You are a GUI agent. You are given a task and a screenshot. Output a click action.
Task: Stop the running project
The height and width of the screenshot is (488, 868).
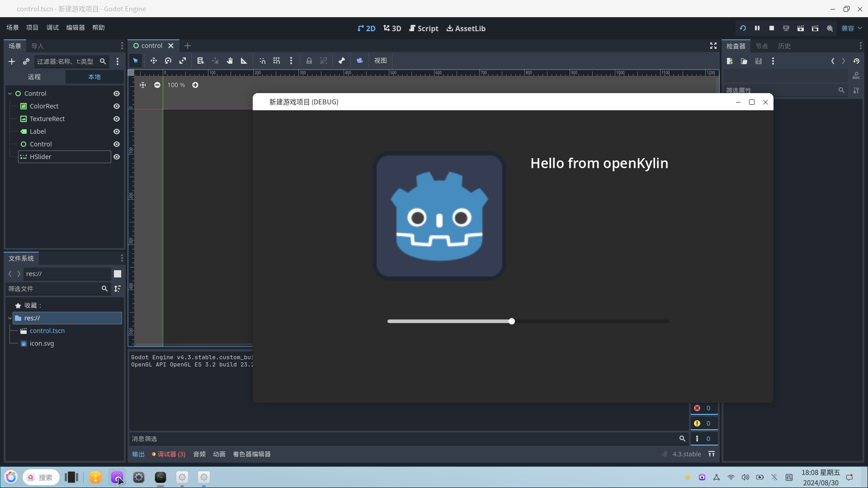click(772, 28)
